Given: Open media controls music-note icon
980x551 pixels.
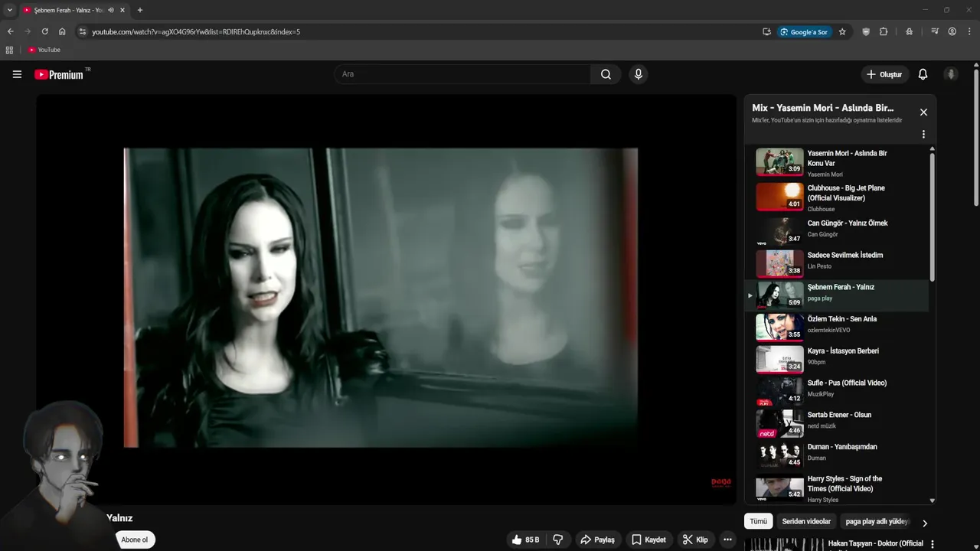Looking at the screenshot, I should 935,31.
